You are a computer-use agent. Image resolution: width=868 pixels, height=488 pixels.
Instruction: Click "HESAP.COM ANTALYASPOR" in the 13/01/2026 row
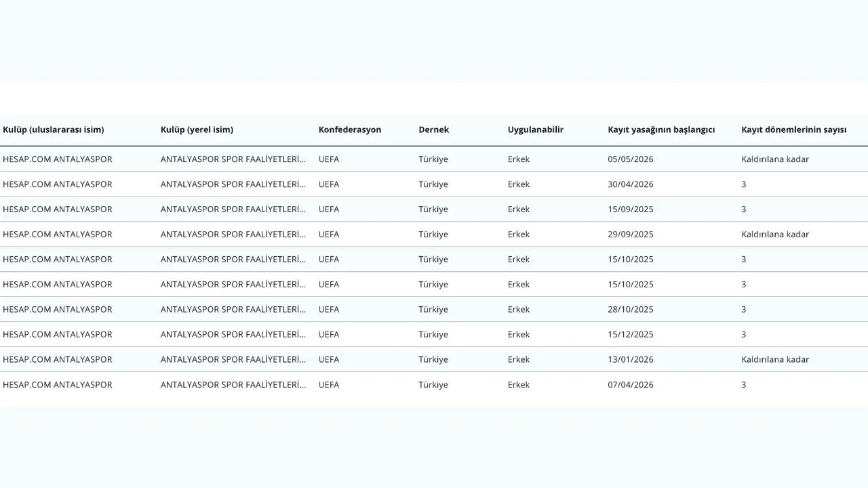[58, 360]
